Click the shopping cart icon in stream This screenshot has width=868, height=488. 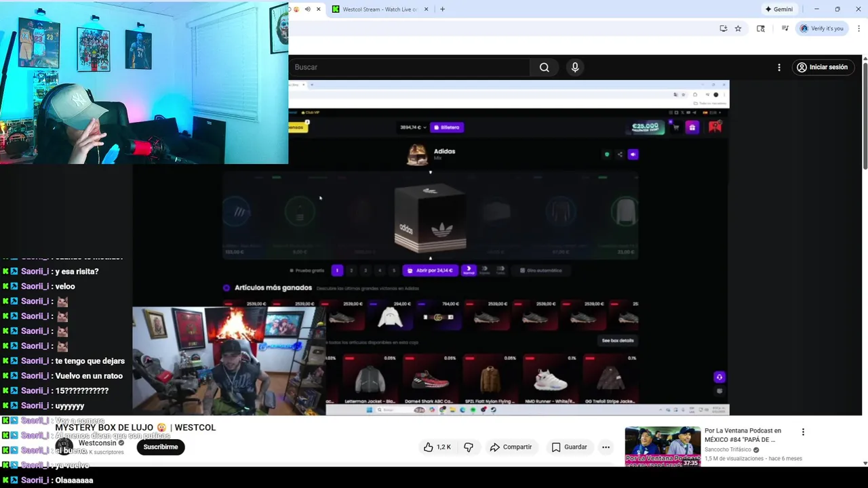[675, 127]
